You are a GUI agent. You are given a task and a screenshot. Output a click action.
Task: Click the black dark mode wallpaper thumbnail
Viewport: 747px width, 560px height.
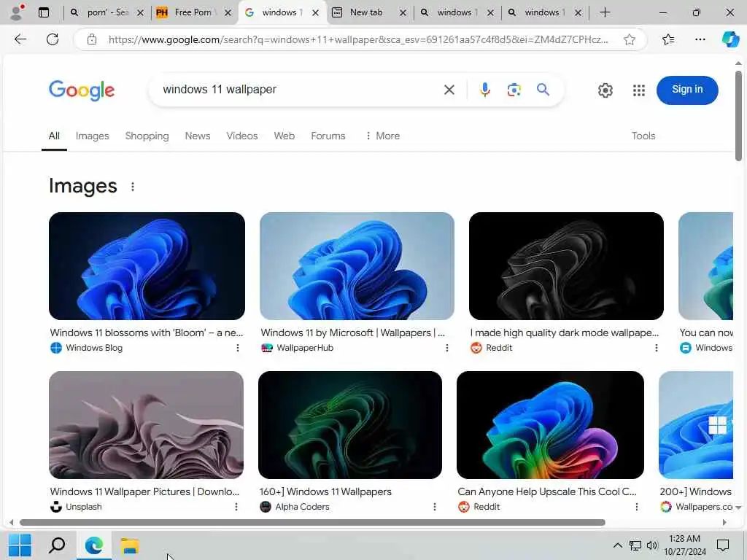(x=566, y=265)
